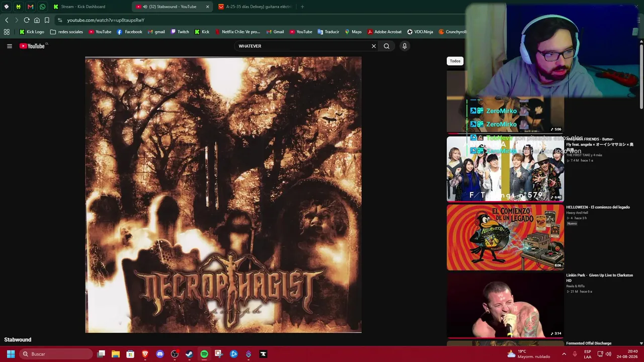
Task: Open the YouTube guide hamburger menu
Action: coord(9,46)
